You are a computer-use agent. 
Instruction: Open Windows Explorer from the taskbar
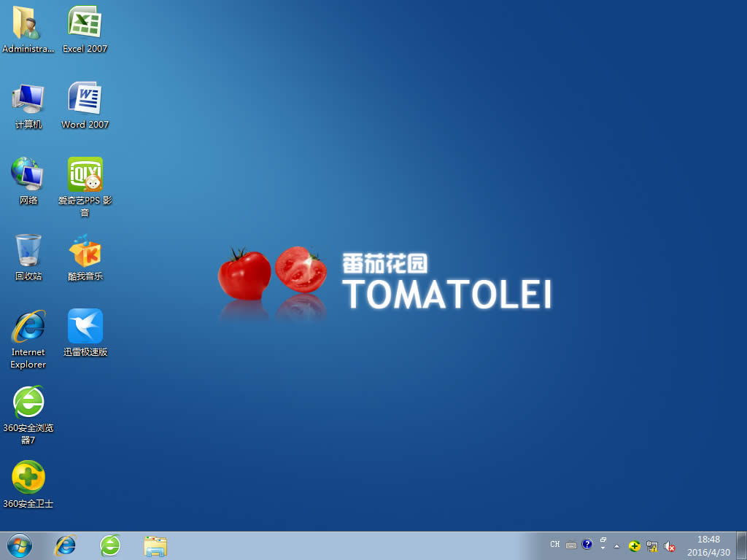(155, 545)
